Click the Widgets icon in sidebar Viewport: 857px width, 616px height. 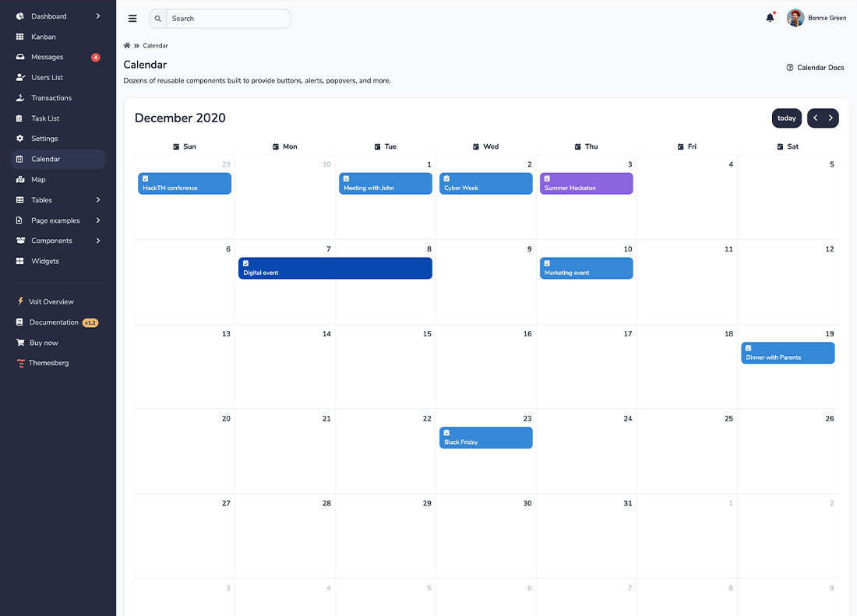[20, 261]
